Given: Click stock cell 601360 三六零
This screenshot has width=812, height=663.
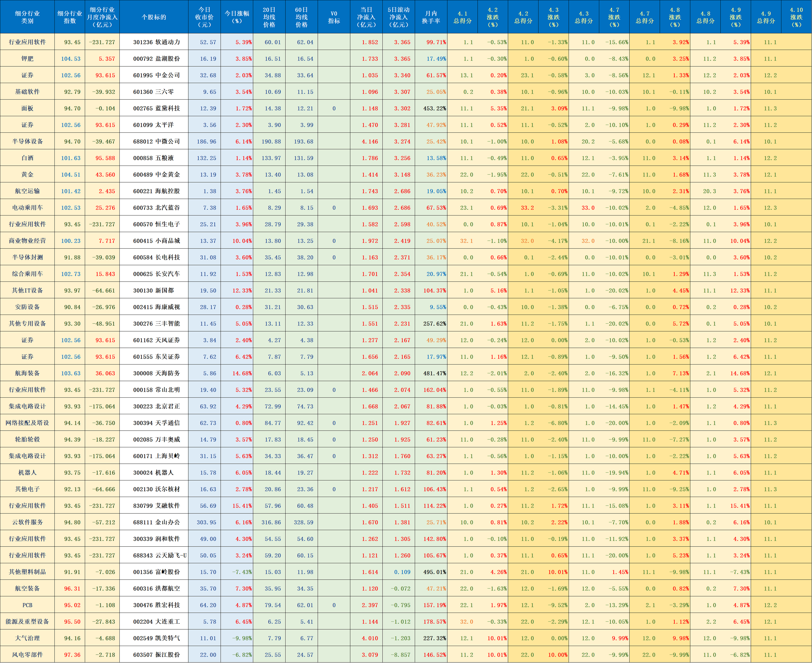Looking at the screenshot, I should point(154,92).
